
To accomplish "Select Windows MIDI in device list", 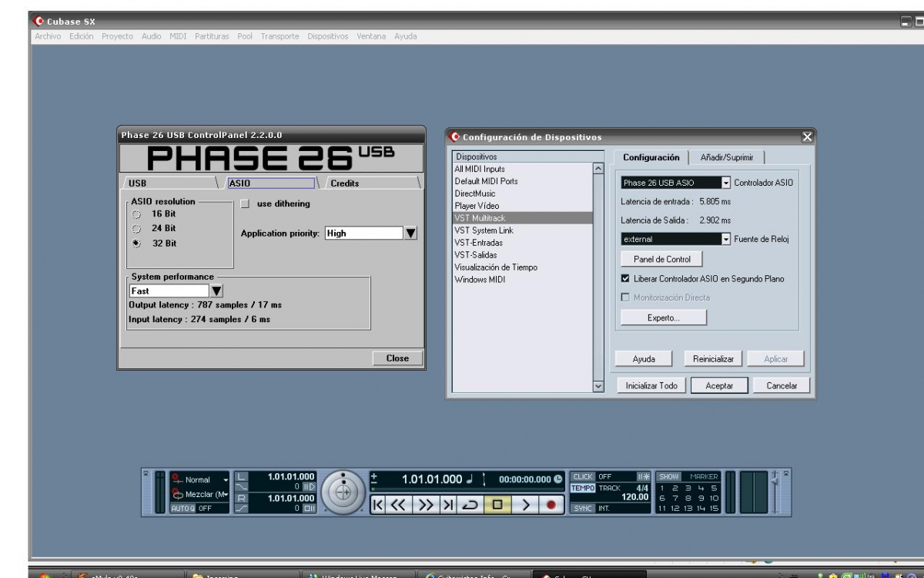I will point(480,280).
